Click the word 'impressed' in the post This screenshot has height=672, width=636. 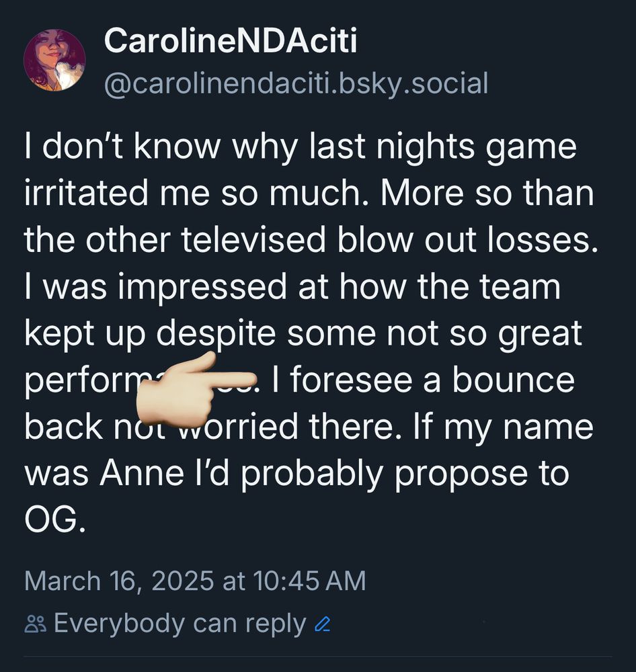pos(202,288)
